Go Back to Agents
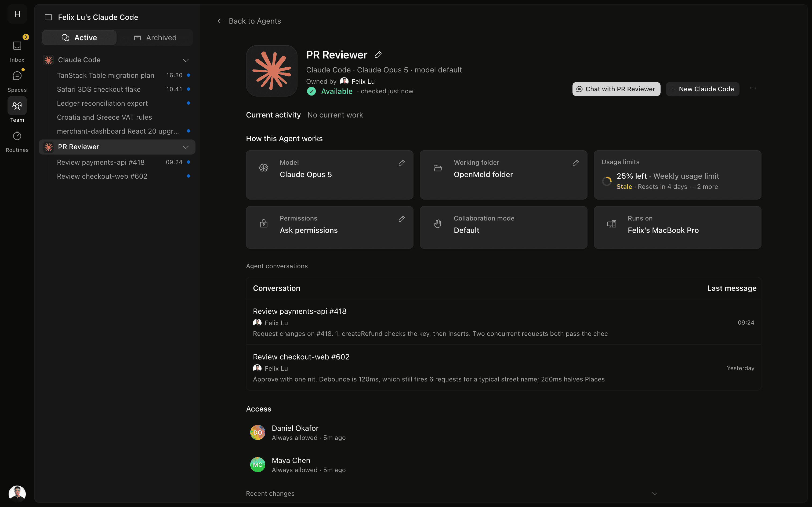 (x=249, y=21)
